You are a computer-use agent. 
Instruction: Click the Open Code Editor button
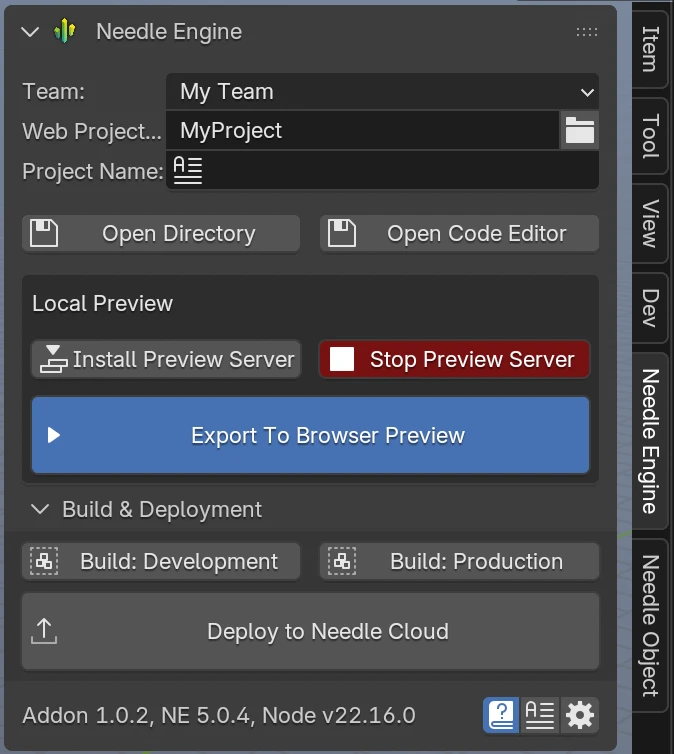[460, 234]
